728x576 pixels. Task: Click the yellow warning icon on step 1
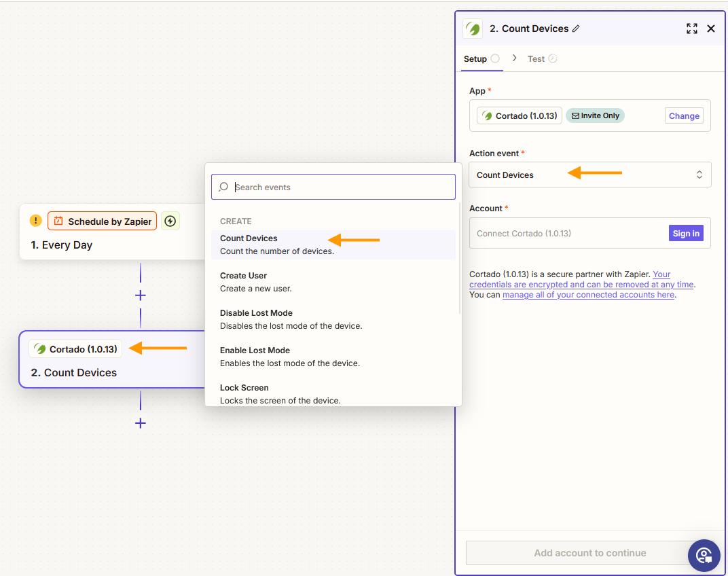(x=36, y=221)
